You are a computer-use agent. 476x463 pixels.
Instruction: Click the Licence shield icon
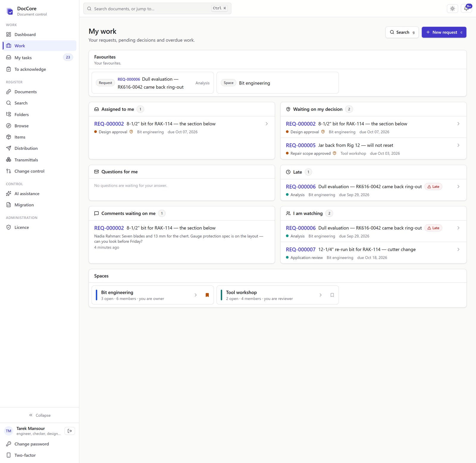9,227
